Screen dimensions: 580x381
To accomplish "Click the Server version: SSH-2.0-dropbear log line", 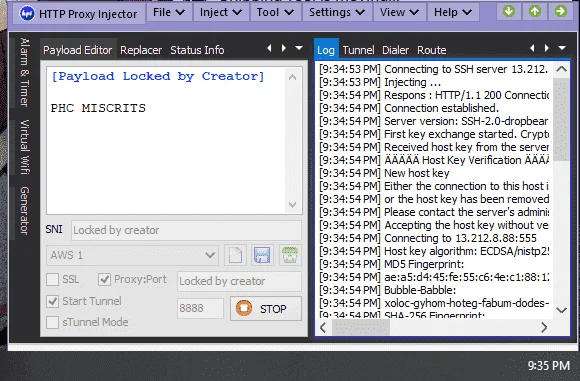I will [434, 121].
